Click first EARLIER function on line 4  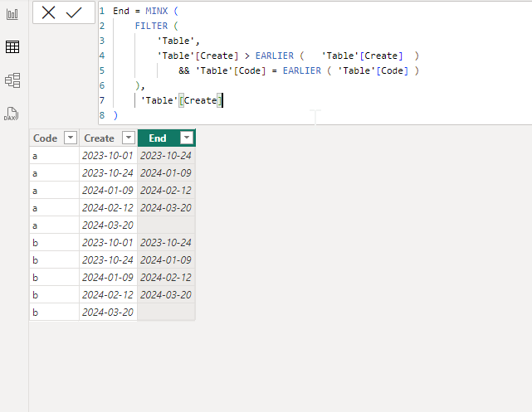click(275, 56)
